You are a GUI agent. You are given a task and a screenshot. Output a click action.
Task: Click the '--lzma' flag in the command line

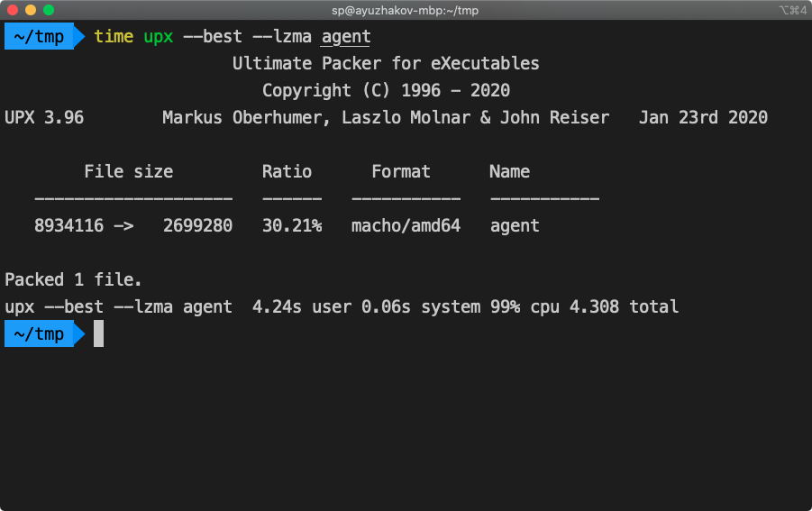tap(282, 36)
